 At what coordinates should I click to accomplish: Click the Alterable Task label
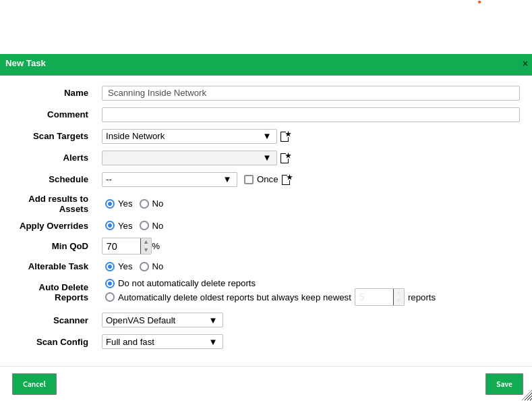click(59, 267)
